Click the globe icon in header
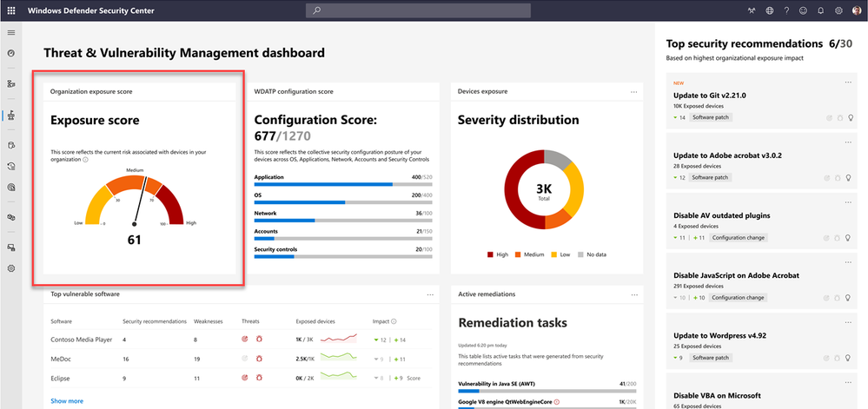Image resolution: width=868 pixels, height=409 pixels. (770, 10)
